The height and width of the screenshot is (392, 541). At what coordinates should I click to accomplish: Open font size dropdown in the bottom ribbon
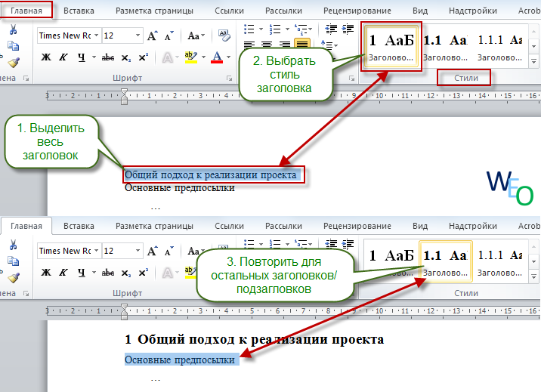(x=138, y=251)
